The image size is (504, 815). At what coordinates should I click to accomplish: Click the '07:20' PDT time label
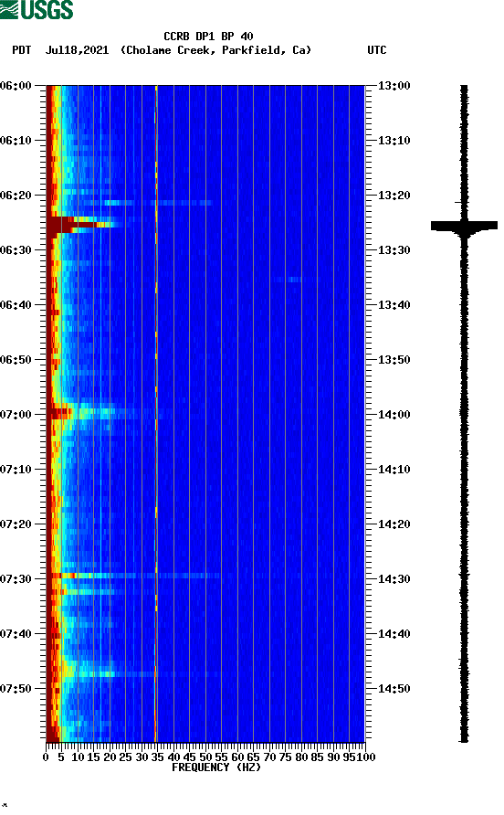pyautogui.click(x=16, y=524)
